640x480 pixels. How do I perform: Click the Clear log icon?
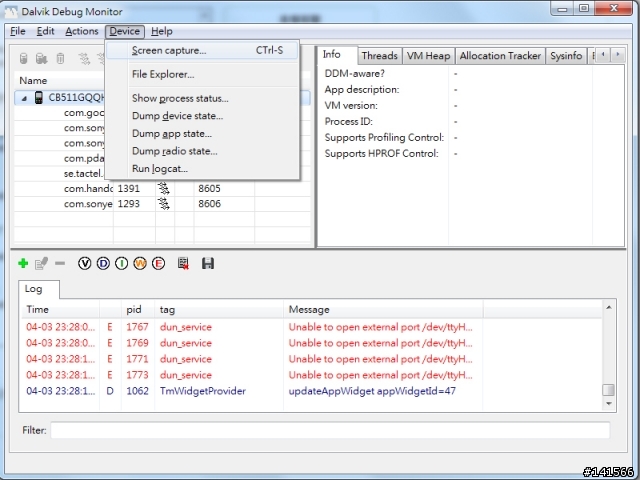click(x=183, y=264)
